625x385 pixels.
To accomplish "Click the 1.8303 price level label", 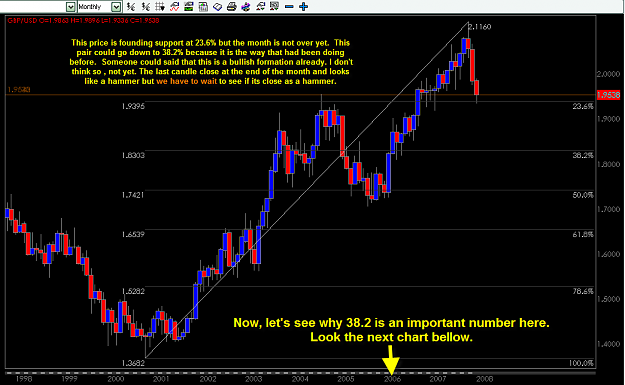I will pos(133,155).
